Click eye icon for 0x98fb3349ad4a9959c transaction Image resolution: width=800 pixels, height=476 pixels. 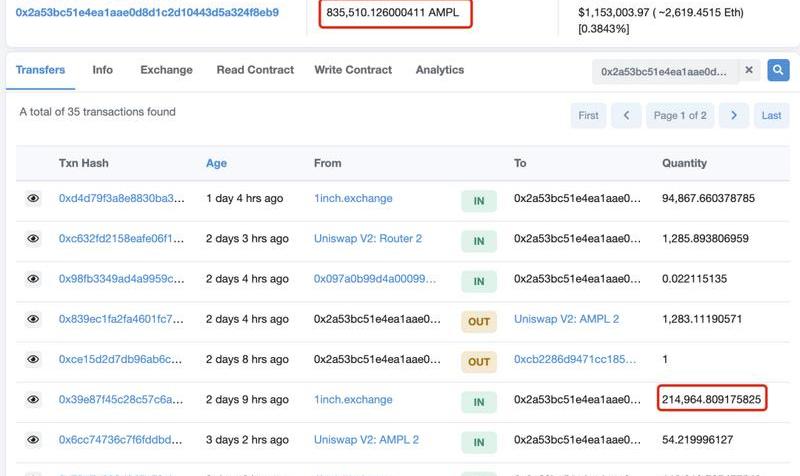(33, 279)
